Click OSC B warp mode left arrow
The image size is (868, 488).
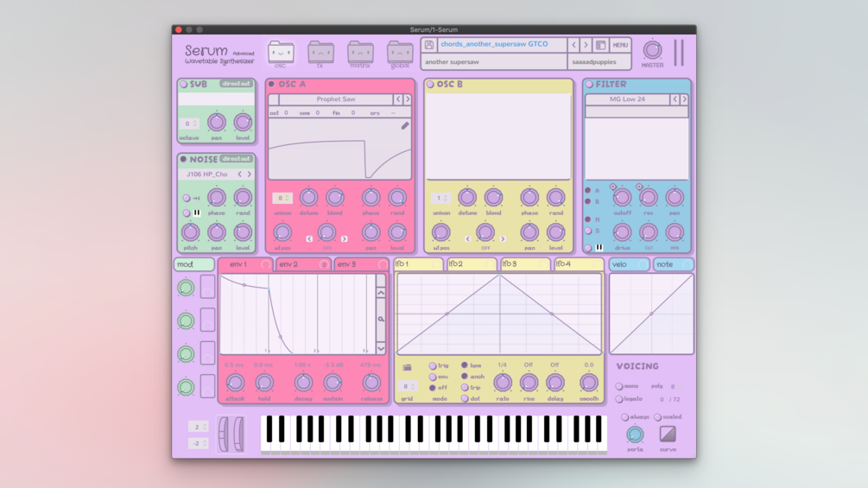468,239
